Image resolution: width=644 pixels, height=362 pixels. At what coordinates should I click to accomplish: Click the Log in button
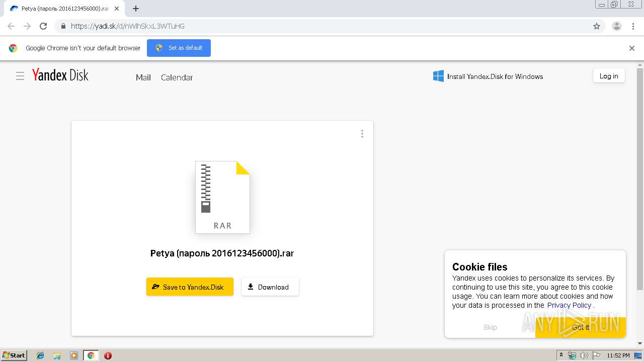tap(609, 76)
